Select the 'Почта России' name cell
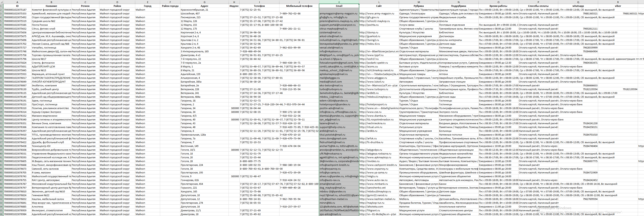 (x=51, y=25)
